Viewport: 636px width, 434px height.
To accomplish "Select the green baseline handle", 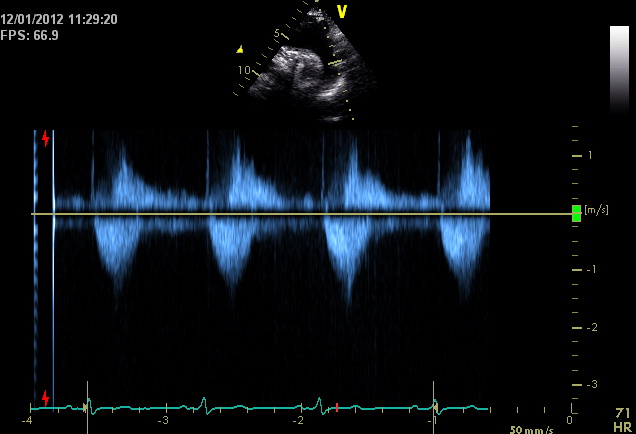I will point(576,213).
